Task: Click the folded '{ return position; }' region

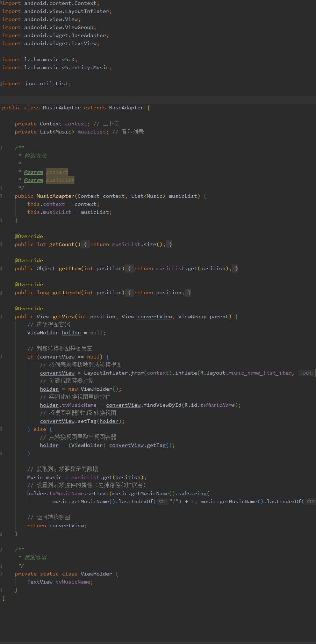Action: click(158, 292)
